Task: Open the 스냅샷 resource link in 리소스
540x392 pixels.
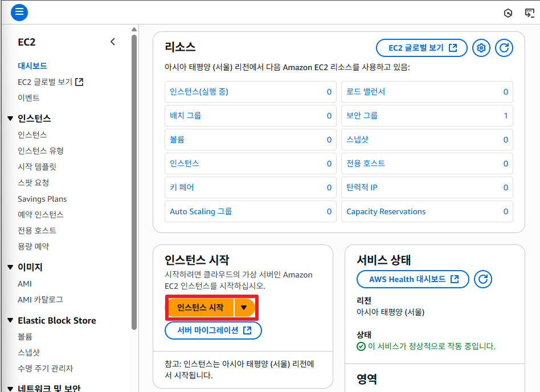Action: coord(358,140)
